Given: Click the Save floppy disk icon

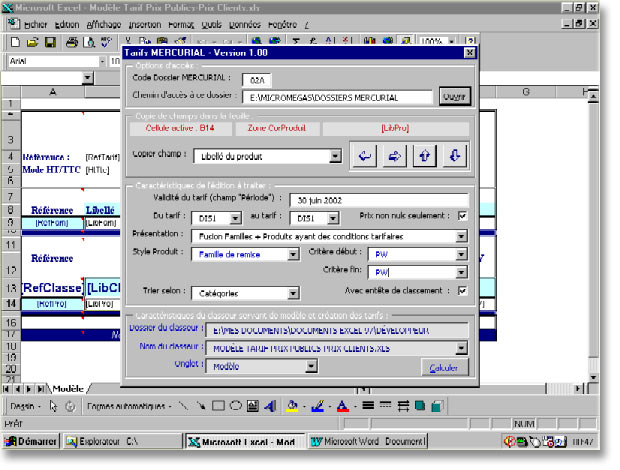Looking at the screenshot, I should click(x=50, y=42).
